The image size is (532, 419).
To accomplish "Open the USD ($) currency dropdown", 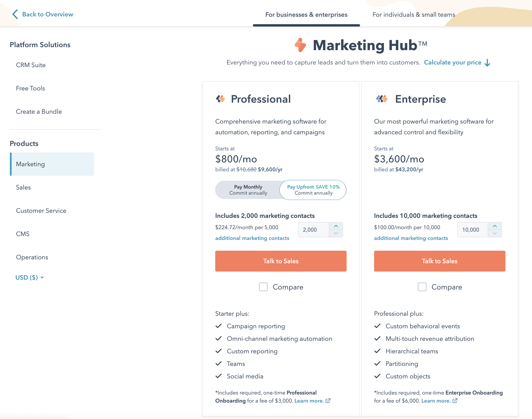I will [29, 278].
